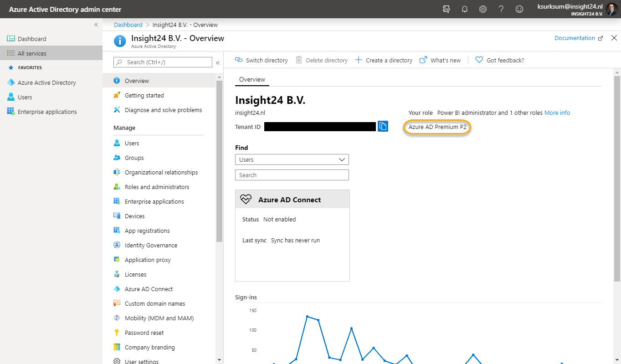Click the Getting started rocket icon
This screenshot has height=364, width=621.
pyautogui.click(x=117, y=95)
